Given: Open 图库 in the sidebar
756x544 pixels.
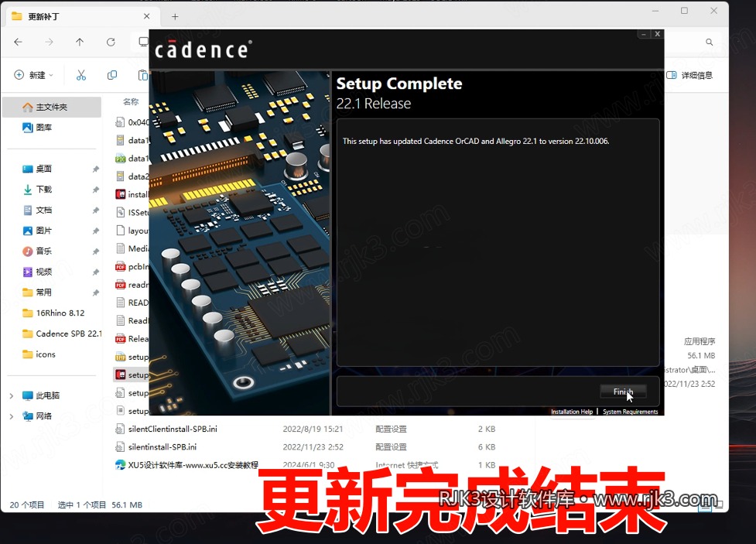Looking at the screenshot, I should click(x=44, y=128).
